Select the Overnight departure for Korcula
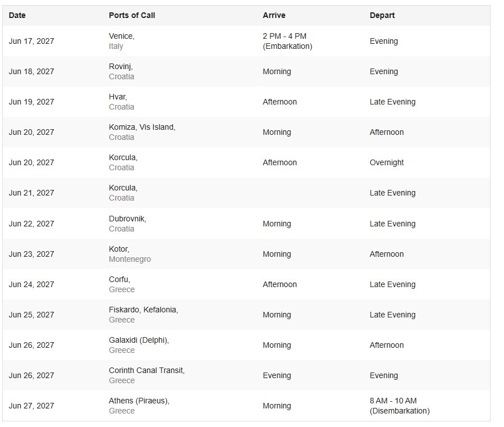This screenshot has height=427, width=504. [386, 162]
